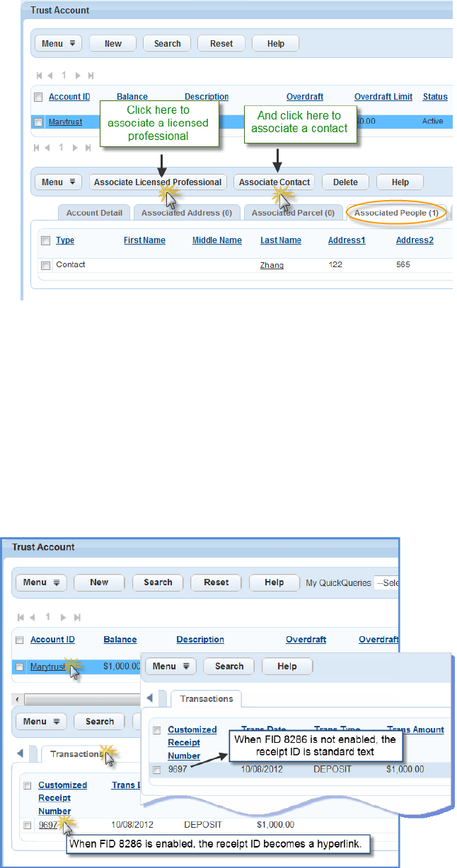The image size is (457, 868).
Task: Go to last page in upper screenshot's top pager
Action: [x=90, y=75]
